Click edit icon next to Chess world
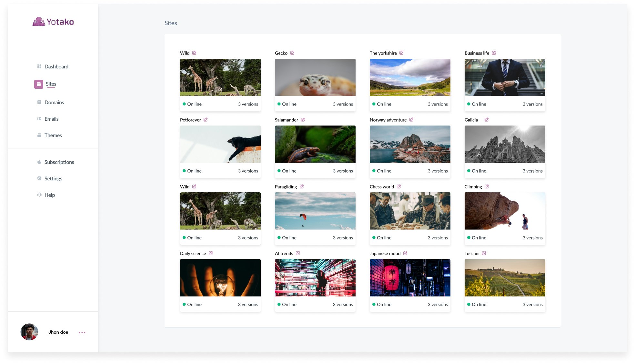The image size is (635, 364). [x=399, y=187]
